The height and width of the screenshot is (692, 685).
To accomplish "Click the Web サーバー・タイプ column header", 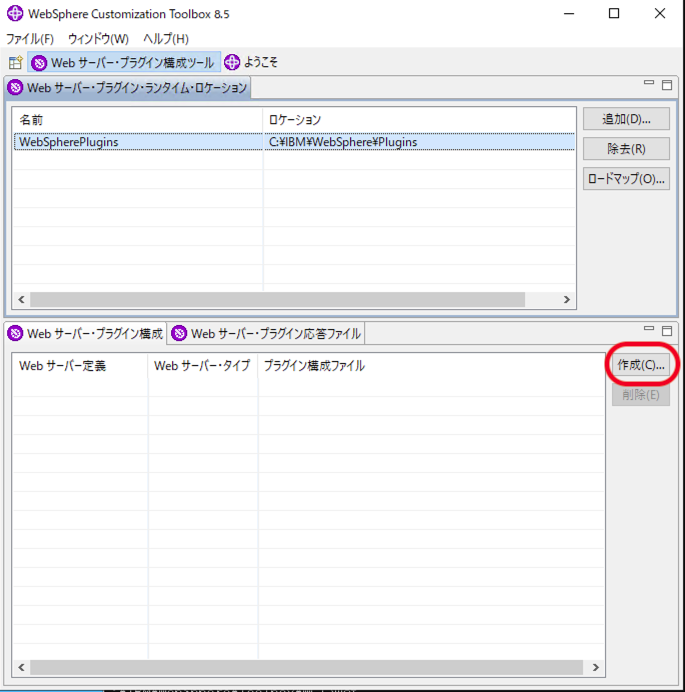I will (203, 365).
